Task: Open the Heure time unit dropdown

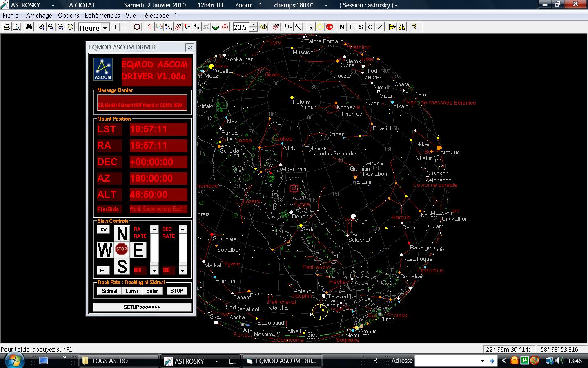Action: (105, 28)
